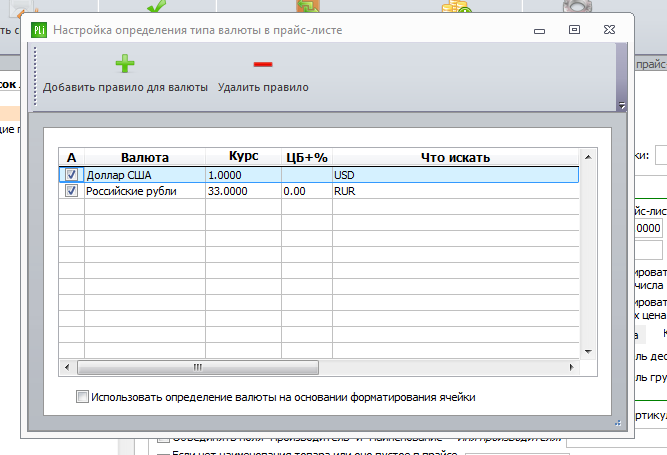Open the toolbar overflow options arrow
The width and height of the screenshot is (667, 455).
click(621, 105)
